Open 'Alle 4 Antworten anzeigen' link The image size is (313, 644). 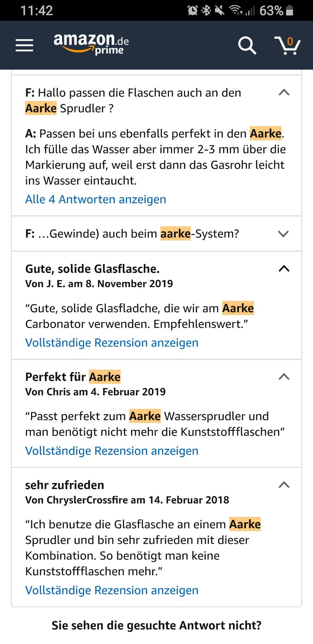[x=96, y=199]
